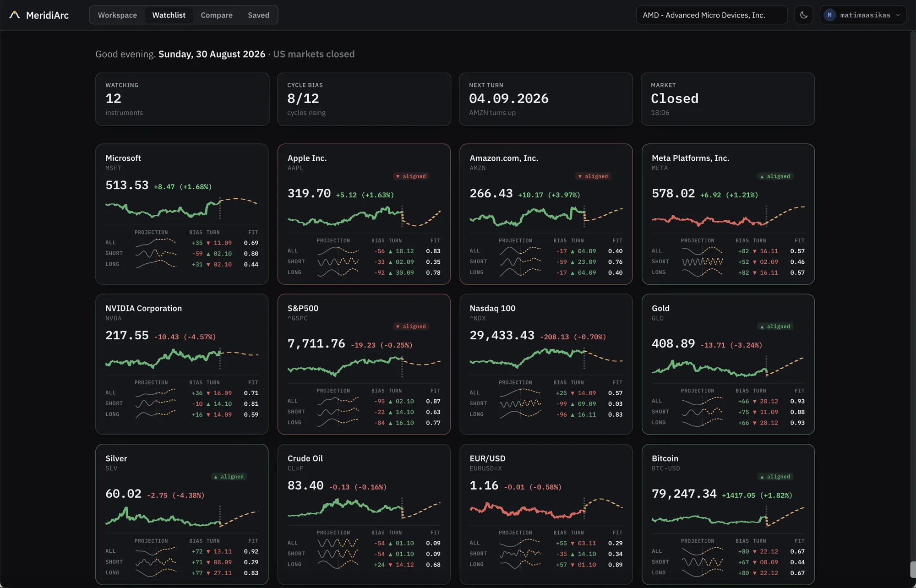
Task: Click NVIDIA's LONG projection sparkline
Action: [x=156, y=414]
